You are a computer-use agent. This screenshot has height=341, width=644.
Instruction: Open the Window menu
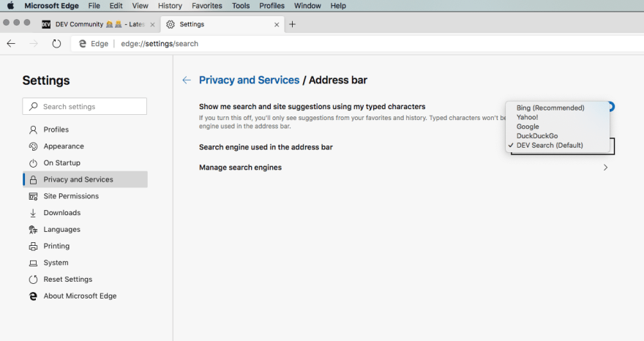pos(307,6)
